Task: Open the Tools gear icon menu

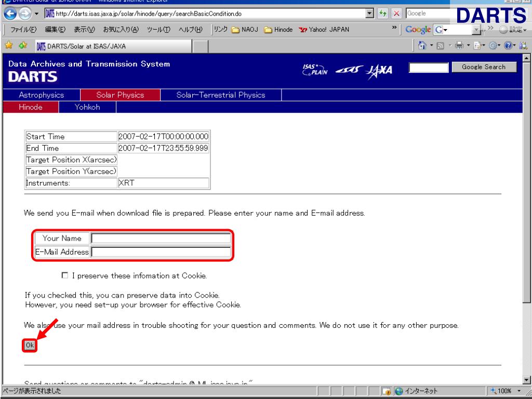Action: pos(495,46)
